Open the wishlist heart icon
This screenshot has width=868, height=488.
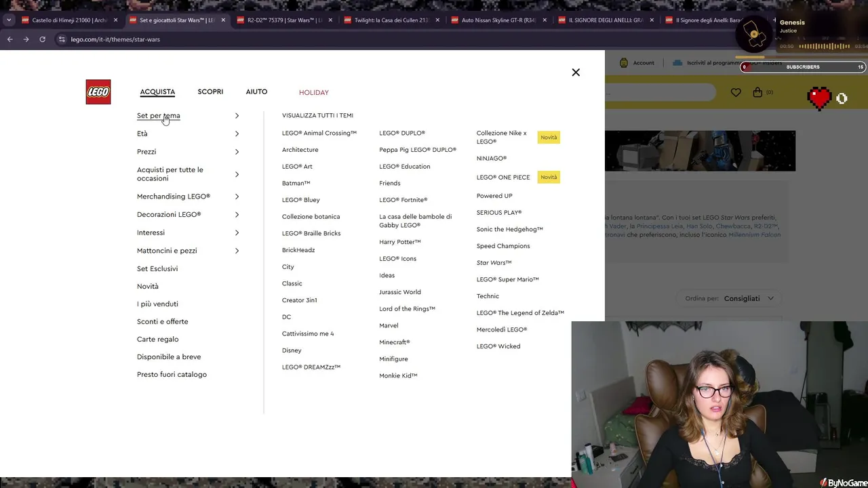(736, 92)
